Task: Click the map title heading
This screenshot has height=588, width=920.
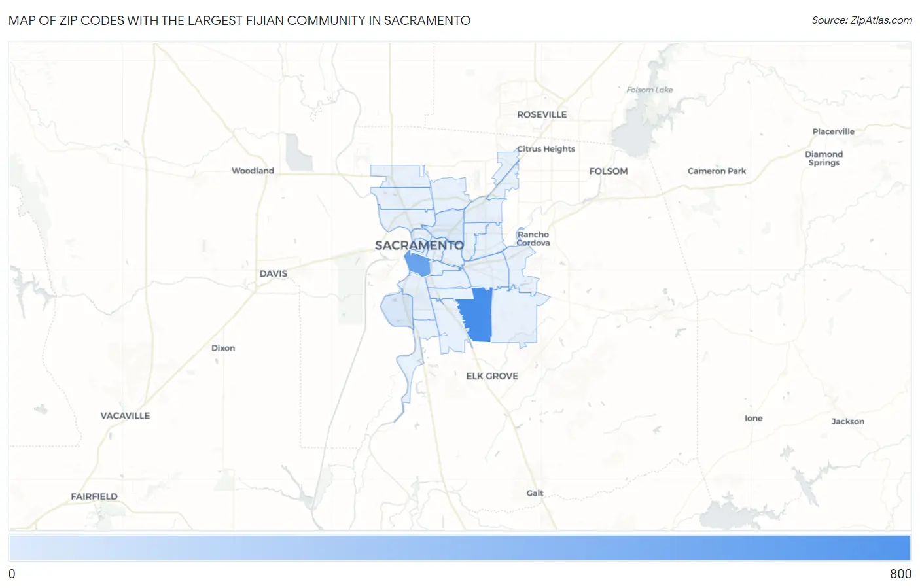Action: pyautogui.click(x=239, y=20)
